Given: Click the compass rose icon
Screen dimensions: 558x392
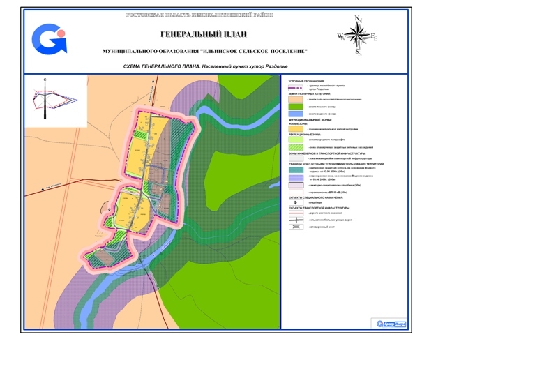Looking at the screenshot, I should tap(358, 36).
